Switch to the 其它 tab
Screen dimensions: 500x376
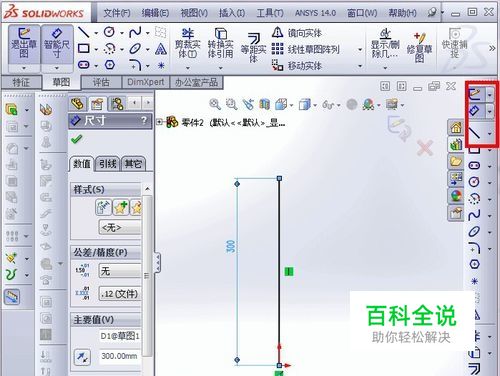click(x=133, y=164)
